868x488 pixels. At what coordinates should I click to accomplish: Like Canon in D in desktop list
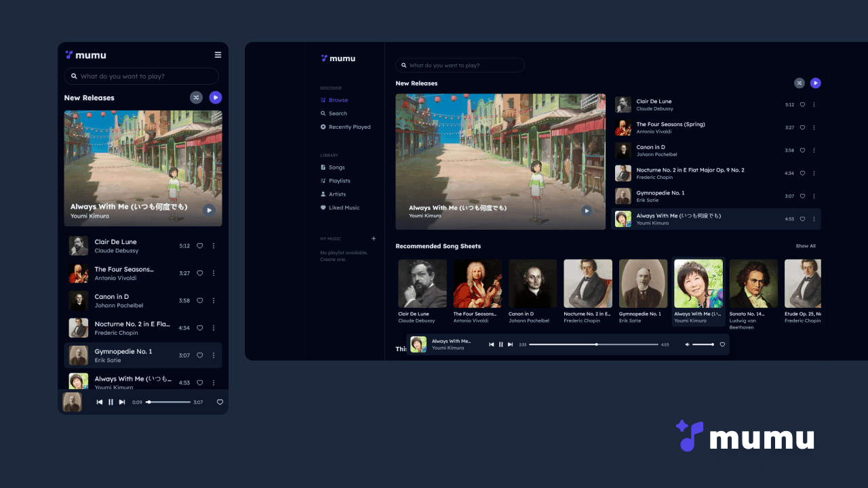[802, 150]
